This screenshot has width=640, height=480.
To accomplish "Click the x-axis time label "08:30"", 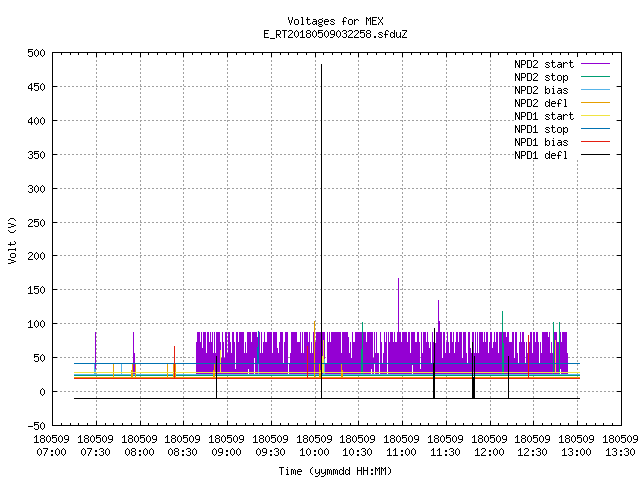I will coord(182,452).
